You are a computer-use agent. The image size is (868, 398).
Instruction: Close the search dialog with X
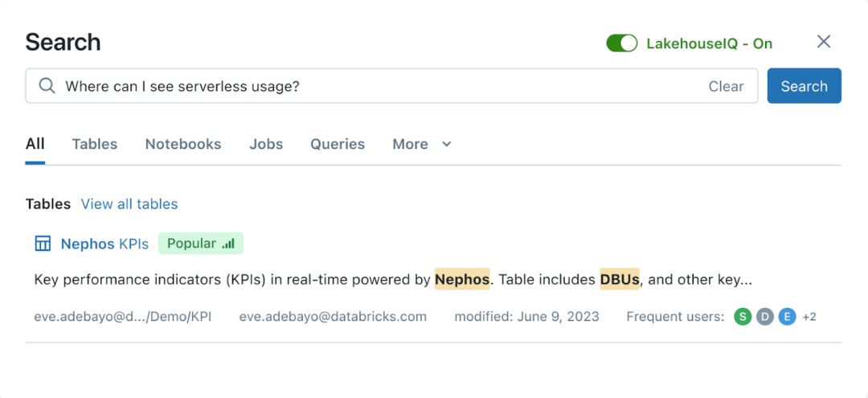(x=824, y=42)
